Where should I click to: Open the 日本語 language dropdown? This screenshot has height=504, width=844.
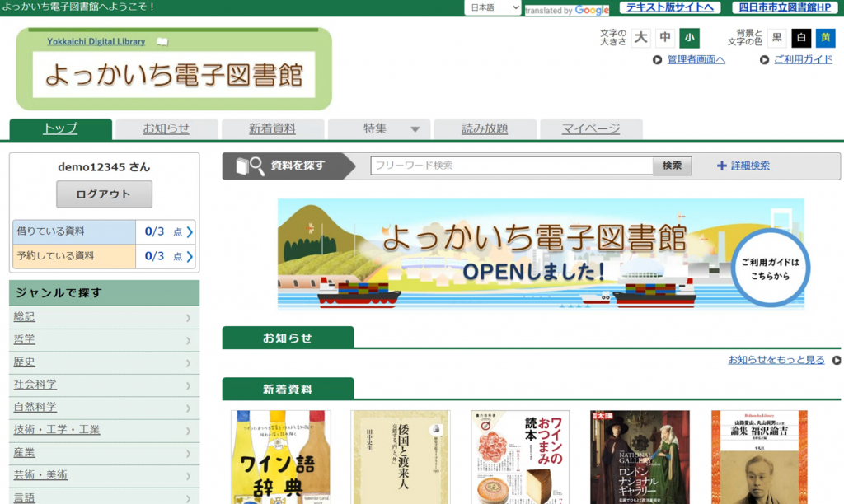pyautogui.click(x=493, y=7)
